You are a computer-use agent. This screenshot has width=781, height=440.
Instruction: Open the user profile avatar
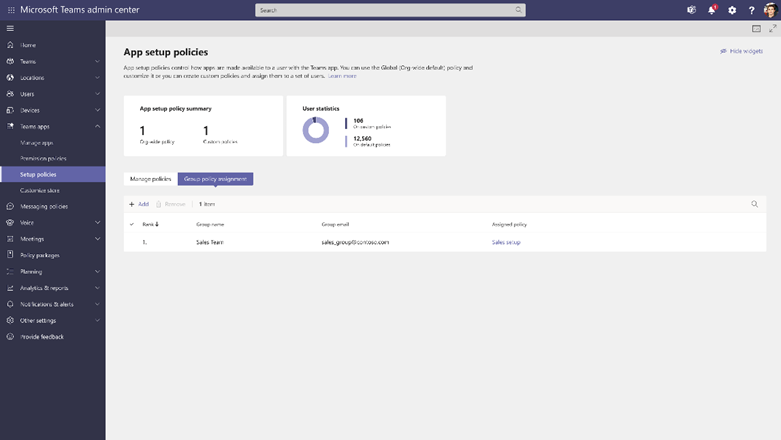pyautogui.click(x=771, y=10)
